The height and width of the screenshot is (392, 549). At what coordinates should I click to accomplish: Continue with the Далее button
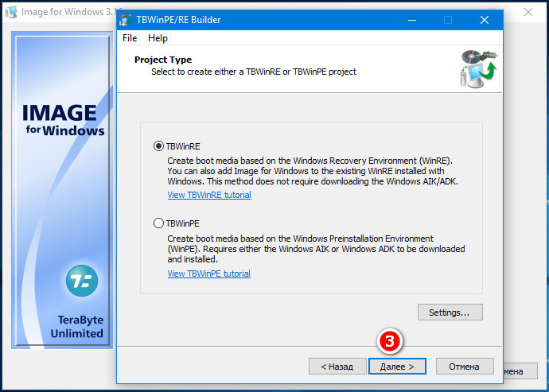point(397,367)
